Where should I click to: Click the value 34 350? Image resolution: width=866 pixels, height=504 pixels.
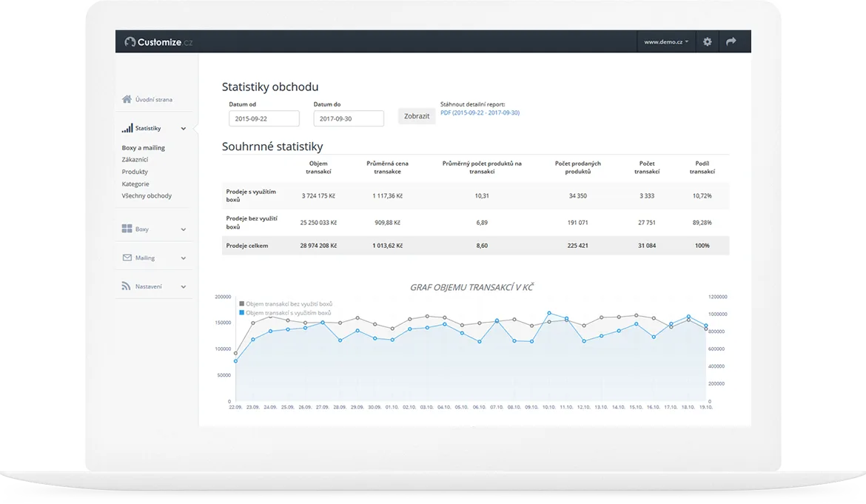coord(577,196)
